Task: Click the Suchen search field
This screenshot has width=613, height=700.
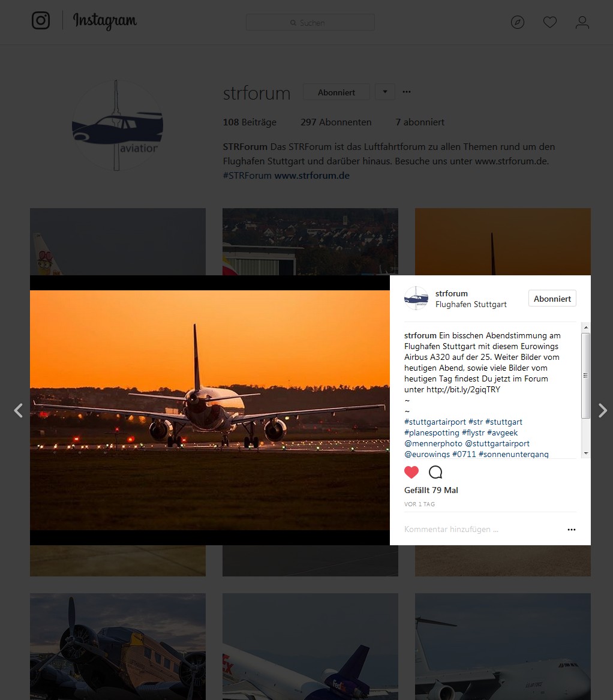Action: (x=310, y=22)
